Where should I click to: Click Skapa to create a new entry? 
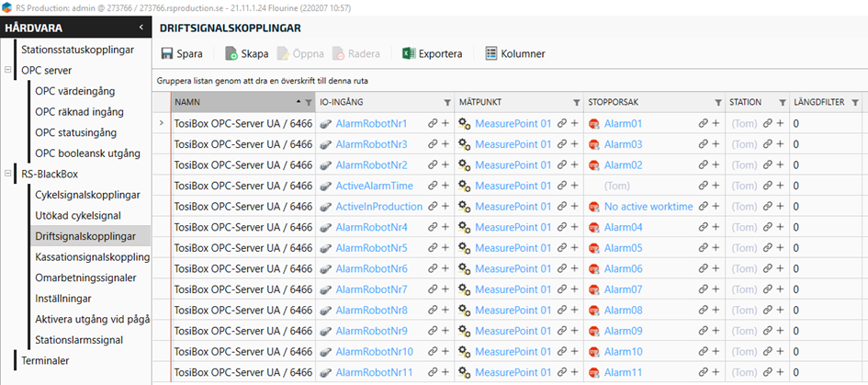[x=247, y=54]
